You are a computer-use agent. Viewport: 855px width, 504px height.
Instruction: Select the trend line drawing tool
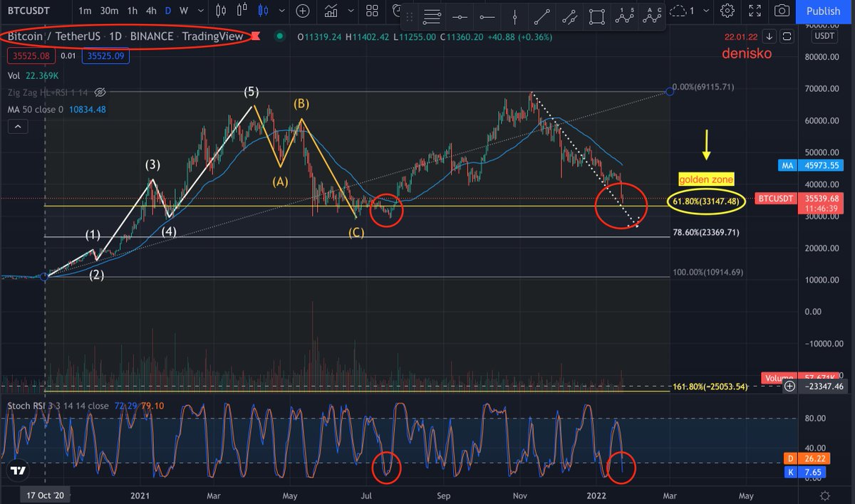pyautogui.click(x=542, y=16)
